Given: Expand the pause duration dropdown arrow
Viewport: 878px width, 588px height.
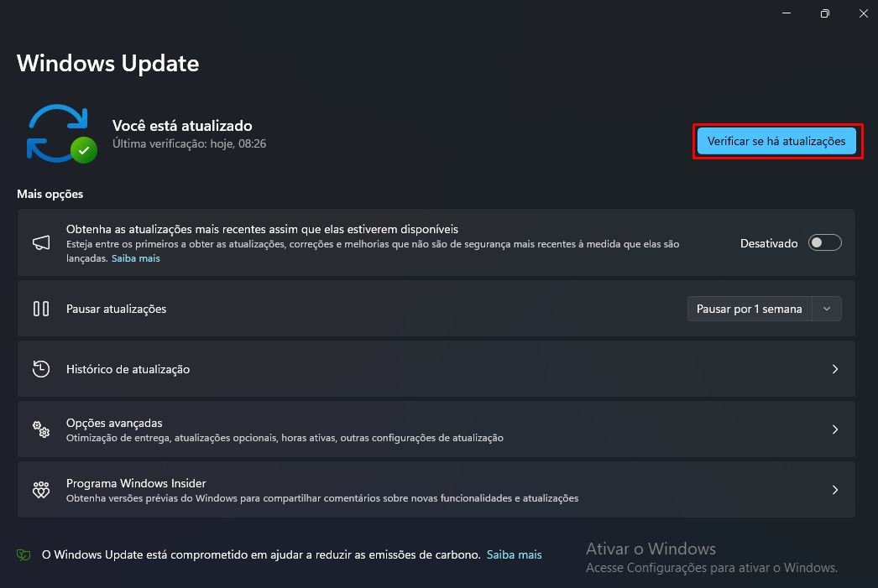Looking at the screenshot, I should tap(827, 309).
